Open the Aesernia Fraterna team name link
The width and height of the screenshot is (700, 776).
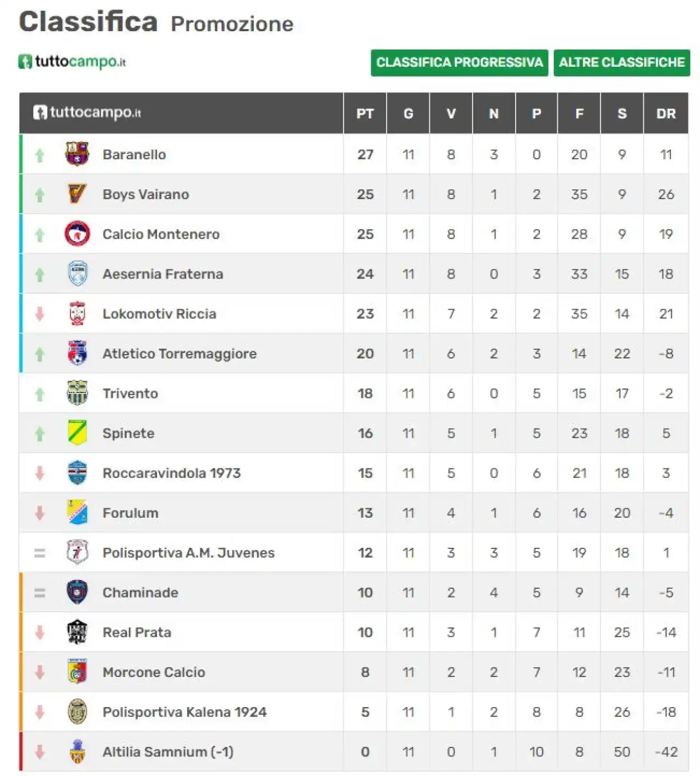pyautogui.click(x=163, y=274)
